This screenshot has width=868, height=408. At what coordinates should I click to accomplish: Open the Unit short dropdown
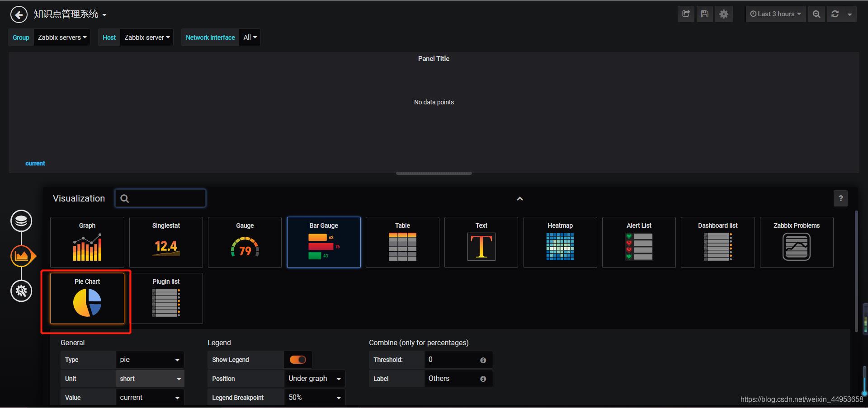tap(150, 379)
